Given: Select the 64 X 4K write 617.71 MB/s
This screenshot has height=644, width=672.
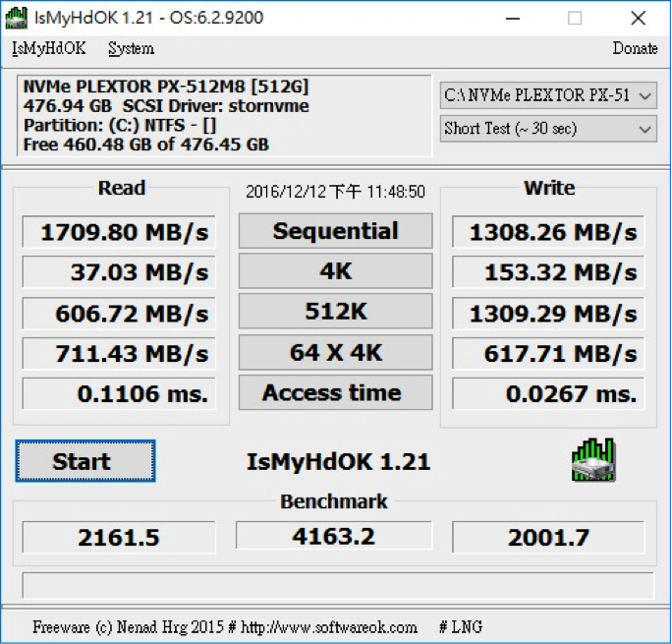Looking at the screenshot, I should (548, 354).
